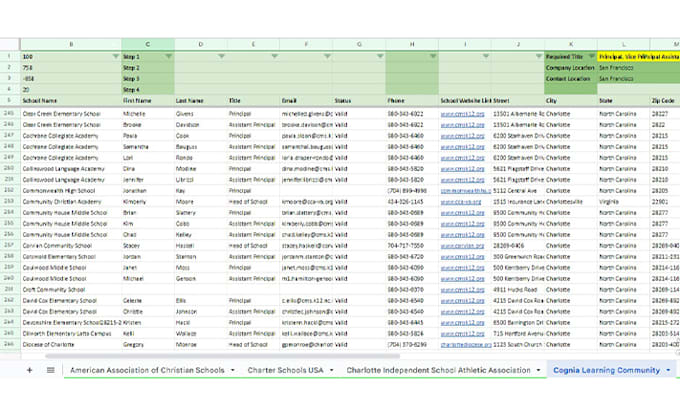Open website link for Croft Community School

point(462,290)
